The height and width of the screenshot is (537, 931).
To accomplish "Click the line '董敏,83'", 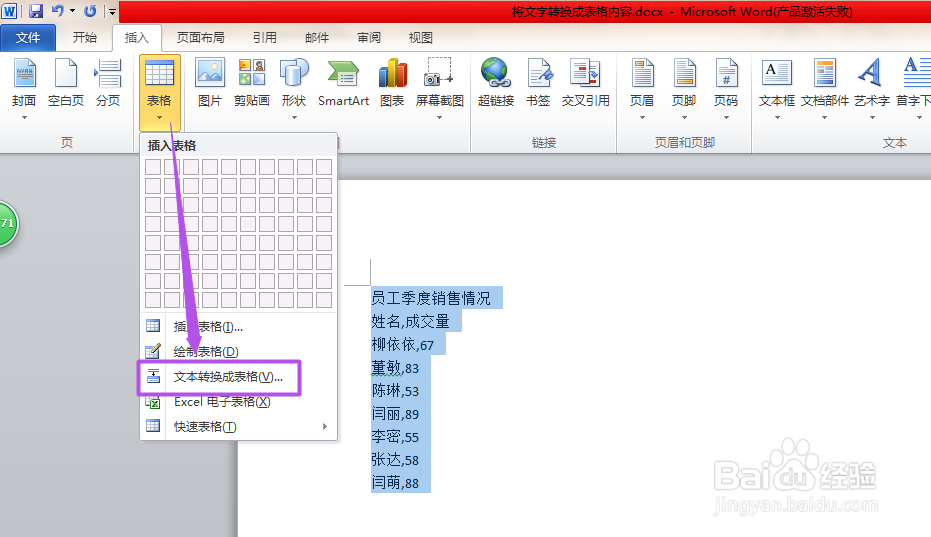I will coord(395,368).
